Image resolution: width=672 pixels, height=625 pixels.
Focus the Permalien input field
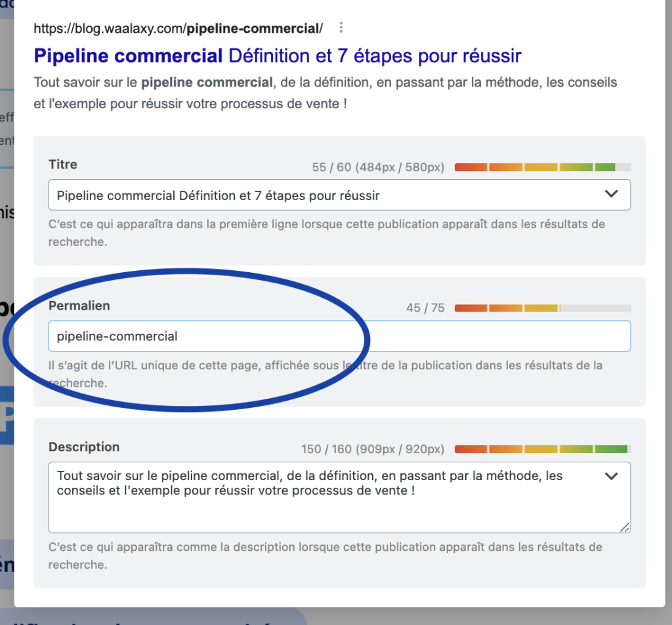[339, 336]
